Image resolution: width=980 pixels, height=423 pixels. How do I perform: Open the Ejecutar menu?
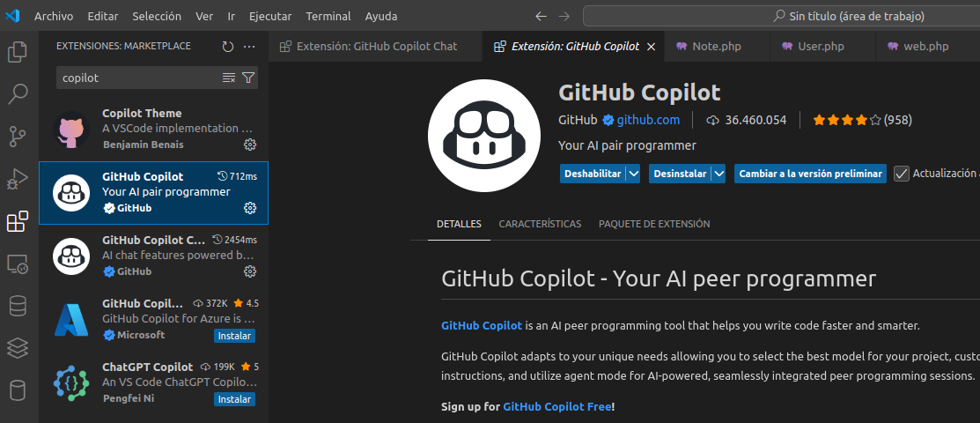click(270, 16)
